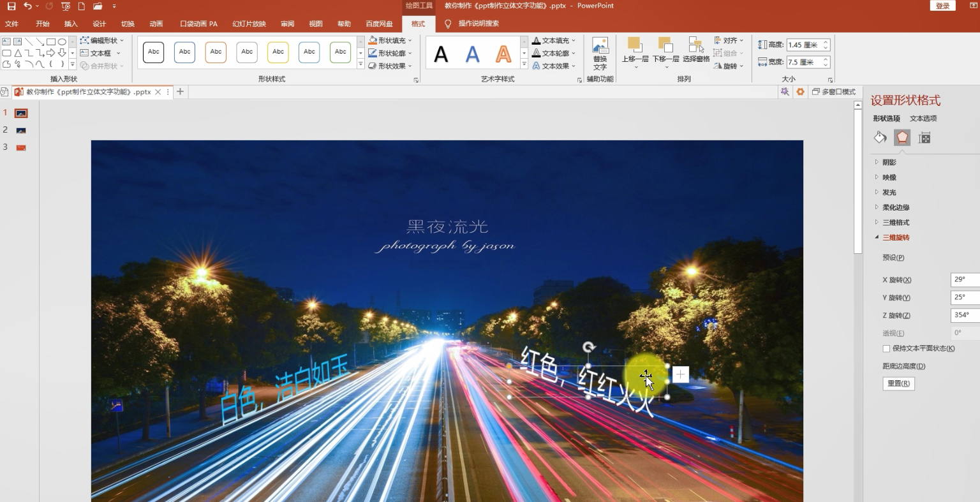This screenshot has width=980, height=502.
Task: Open the Effects pentagon tab icon
Action: (902, 137)
